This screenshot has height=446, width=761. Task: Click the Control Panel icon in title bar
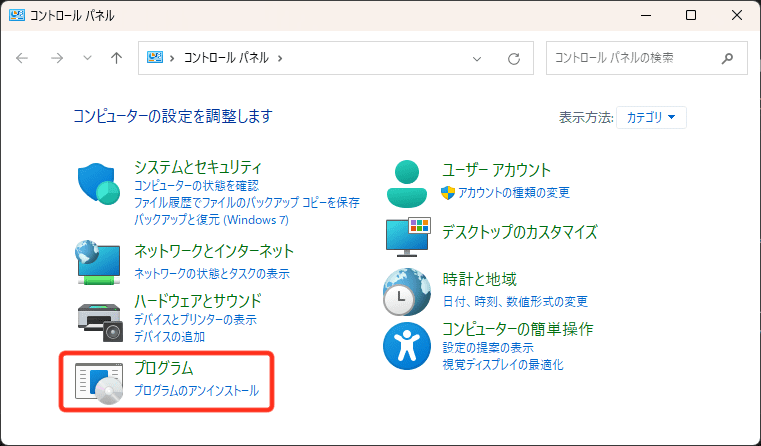click(x=17, y=16)
